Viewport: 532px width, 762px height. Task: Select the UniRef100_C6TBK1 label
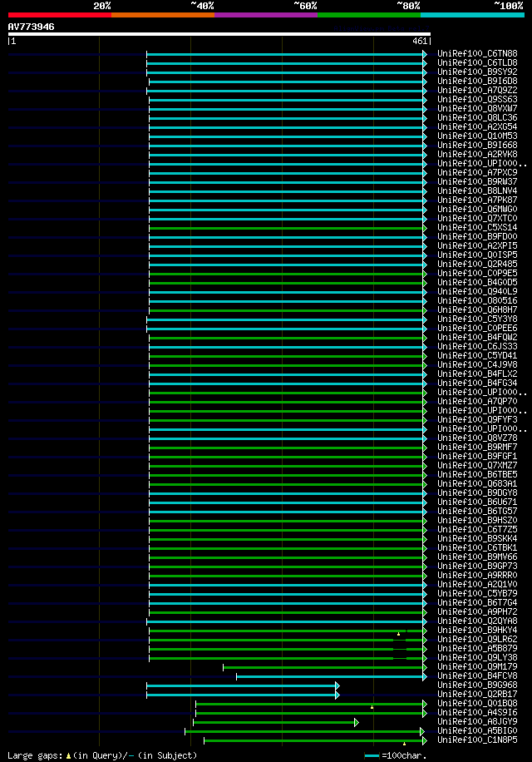(x=477, y=548)
